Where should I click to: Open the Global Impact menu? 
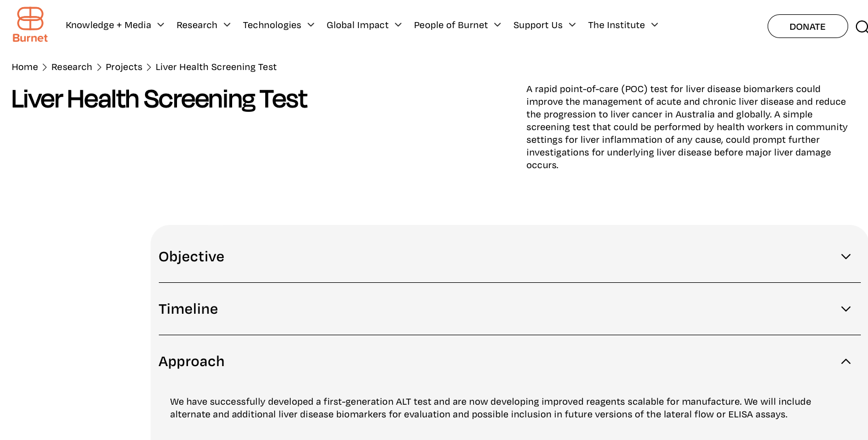[x=357, y=25]
